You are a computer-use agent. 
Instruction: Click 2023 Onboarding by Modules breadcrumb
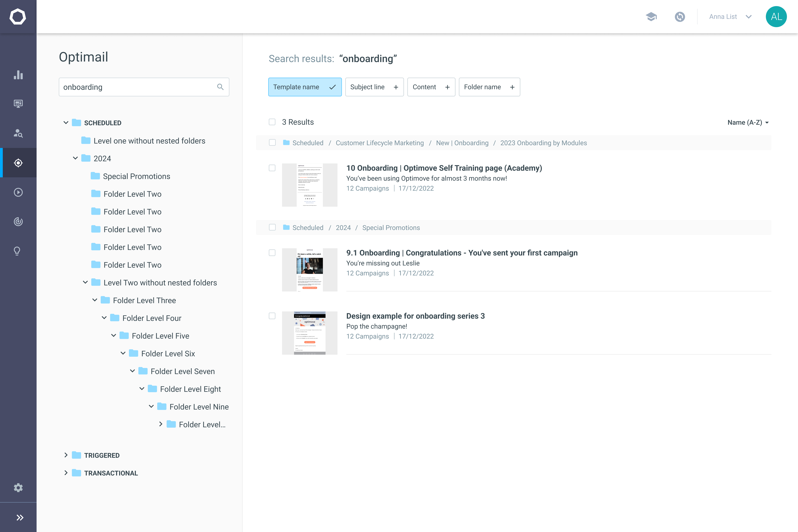[x=543, y=143]
